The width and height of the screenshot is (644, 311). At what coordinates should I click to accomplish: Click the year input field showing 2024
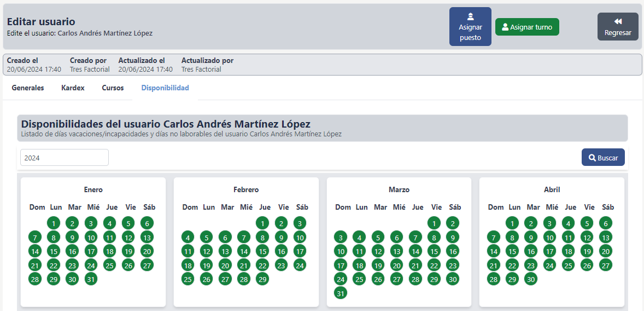(x=65, y=158)
